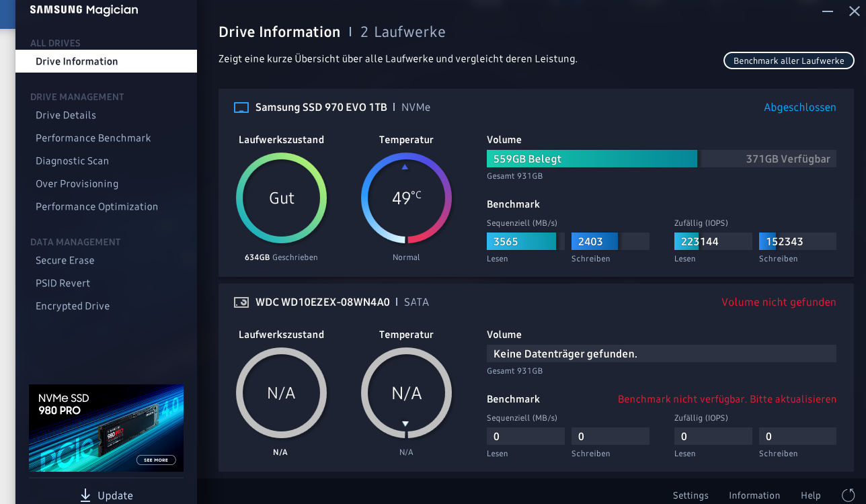Click the refresh icon beside Help

click(x=847, y=495)
